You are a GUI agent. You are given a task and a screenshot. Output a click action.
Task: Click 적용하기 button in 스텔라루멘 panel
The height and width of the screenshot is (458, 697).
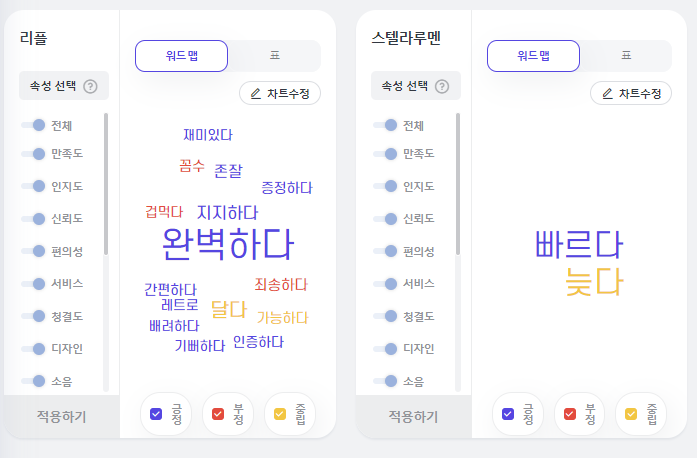(413, 417)
